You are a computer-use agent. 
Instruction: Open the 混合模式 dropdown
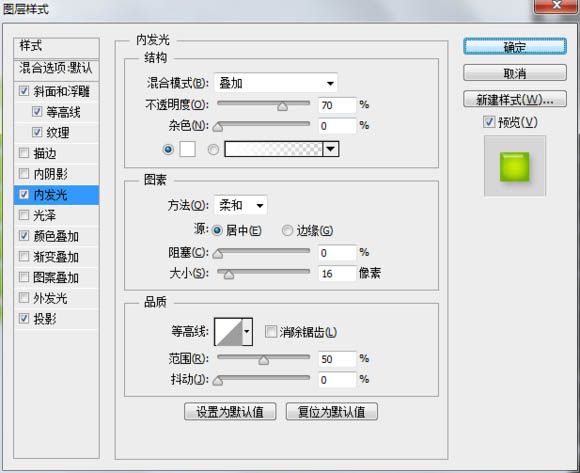tap(276, 83)
